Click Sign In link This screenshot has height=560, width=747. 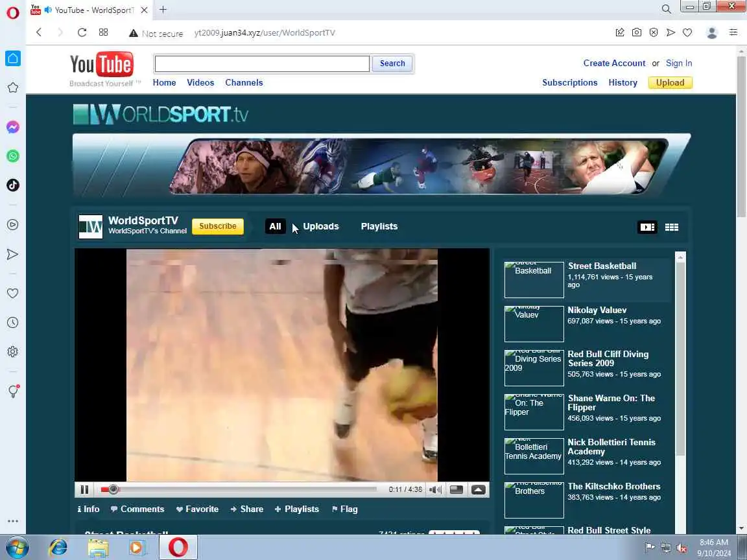(x=679, y=63)
